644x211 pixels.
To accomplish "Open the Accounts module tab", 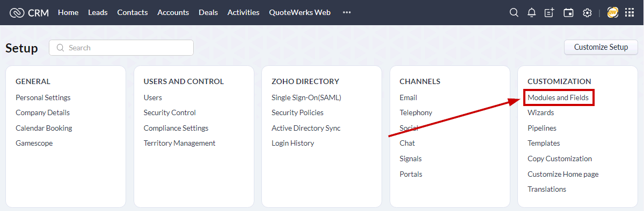I will click(173, 12).
